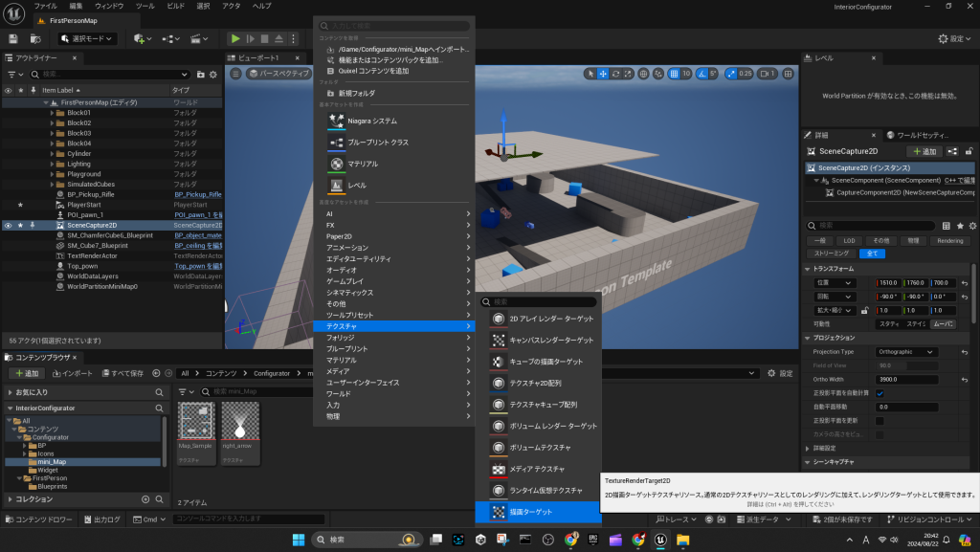This screenshot has width=980, height=552.
Task: Open outliner settings gear icon
Action: pos(214,74)
